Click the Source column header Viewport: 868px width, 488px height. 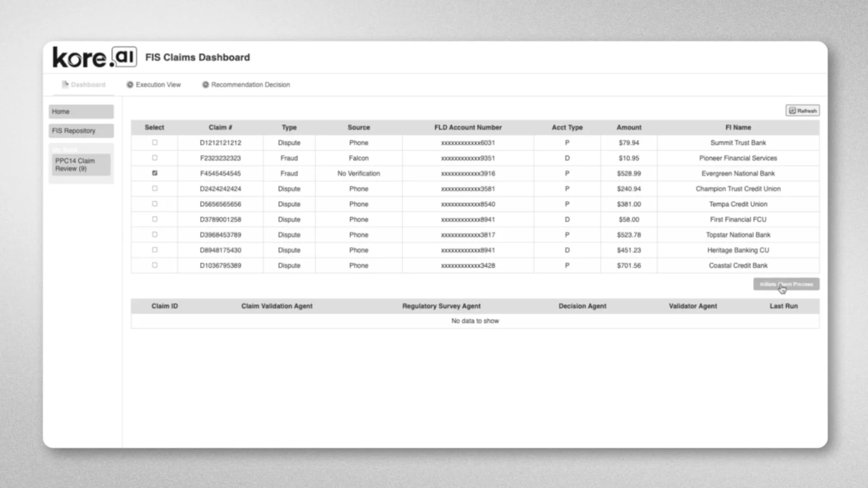point(359,127)
